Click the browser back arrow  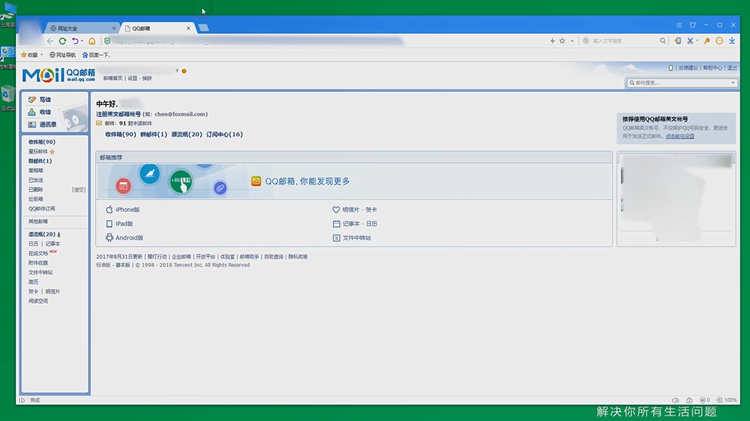50,41
